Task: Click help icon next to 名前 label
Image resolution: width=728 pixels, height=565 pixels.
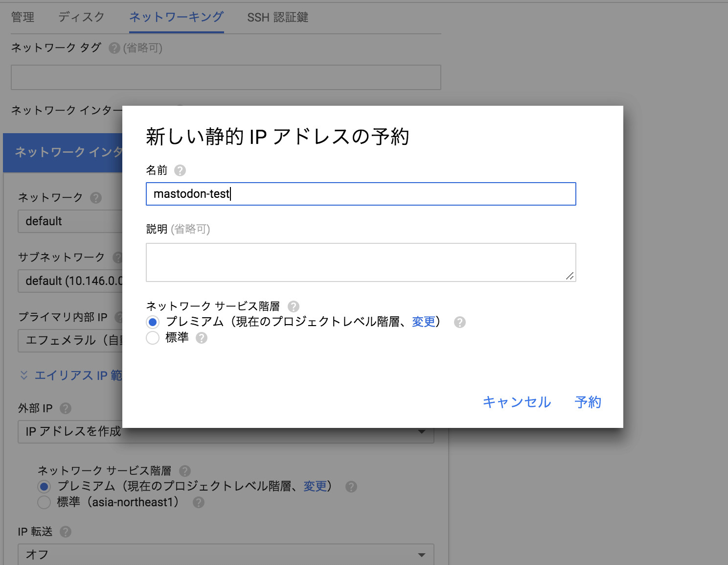Action: tap(180, 170)
